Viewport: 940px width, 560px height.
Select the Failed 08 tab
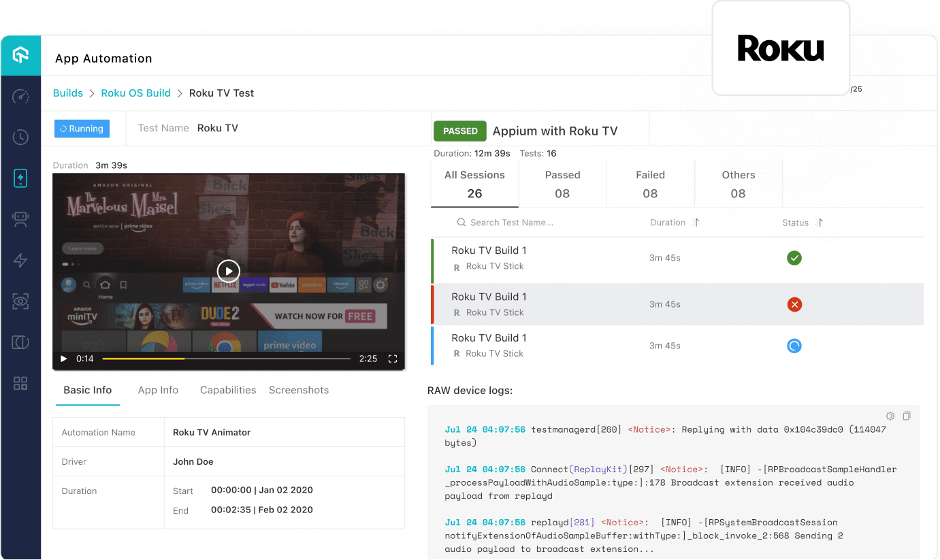pyautogui.click(x=650, y=184)
